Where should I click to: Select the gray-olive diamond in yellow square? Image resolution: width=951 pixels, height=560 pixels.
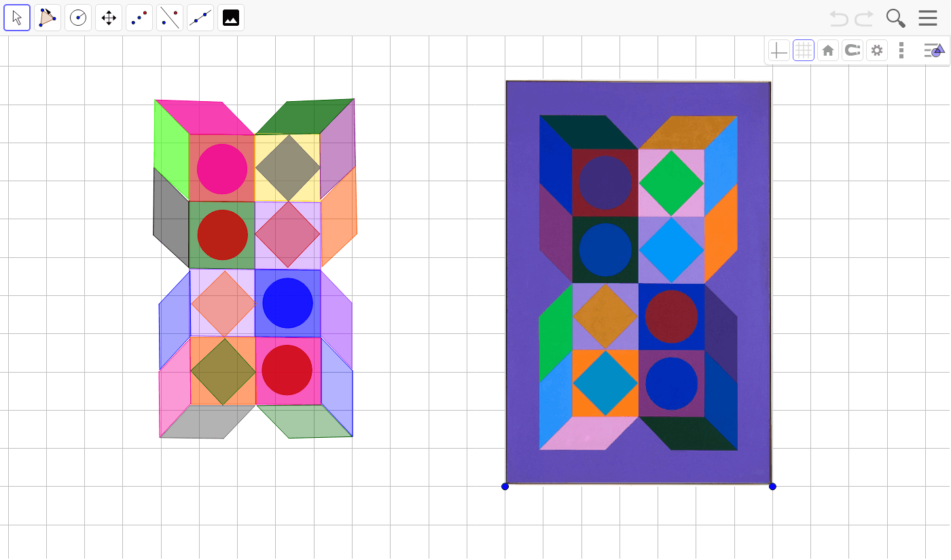[x=288, y=168]
